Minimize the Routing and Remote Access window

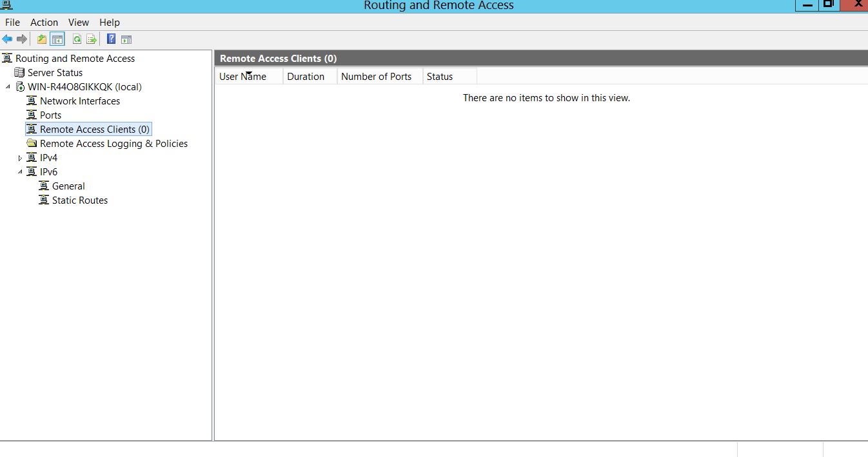(807, 5)
